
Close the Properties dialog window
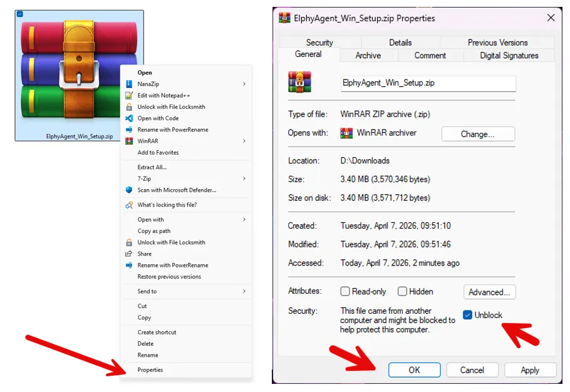(x=551, y=18)
